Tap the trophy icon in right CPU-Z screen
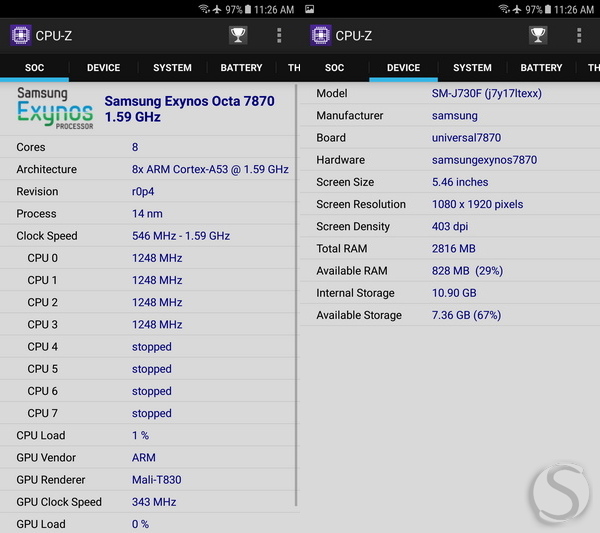The height and width of the screenshot is (533, 600). pos(538,36)
